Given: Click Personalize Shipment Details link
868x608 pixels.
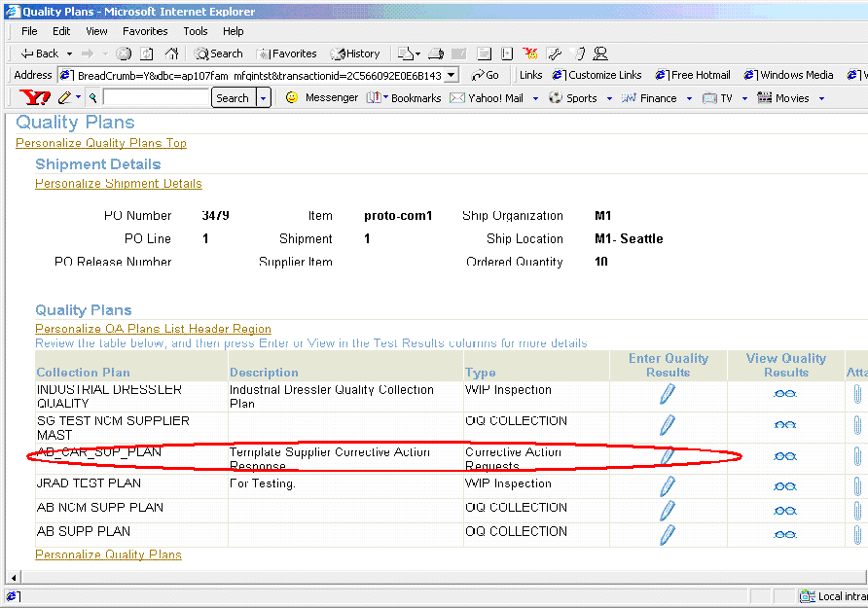Looking at the screenshot, I should click(119, 183).
